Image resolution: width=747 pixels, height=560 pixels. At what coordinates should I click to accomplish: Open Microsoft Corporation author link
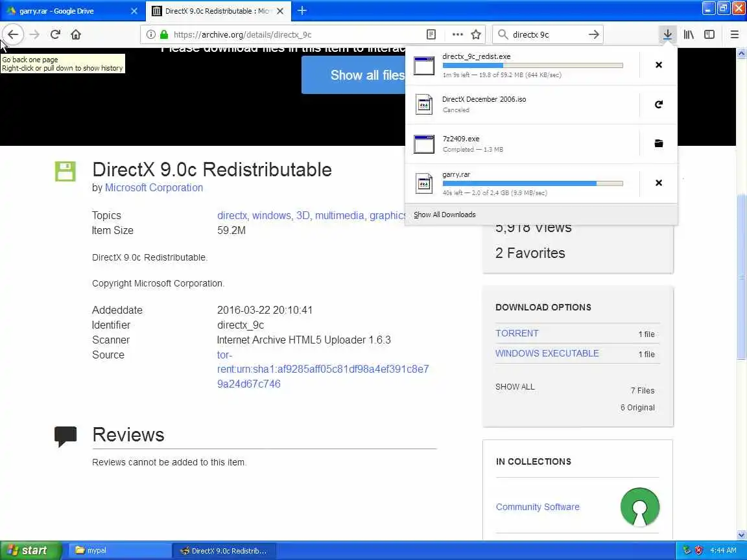(x=154, y=187)
